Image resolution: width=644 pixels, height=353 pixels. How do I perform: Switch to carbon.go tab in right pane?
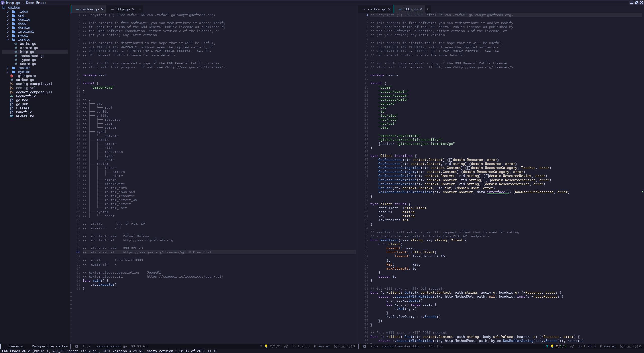tap(377, 9)
